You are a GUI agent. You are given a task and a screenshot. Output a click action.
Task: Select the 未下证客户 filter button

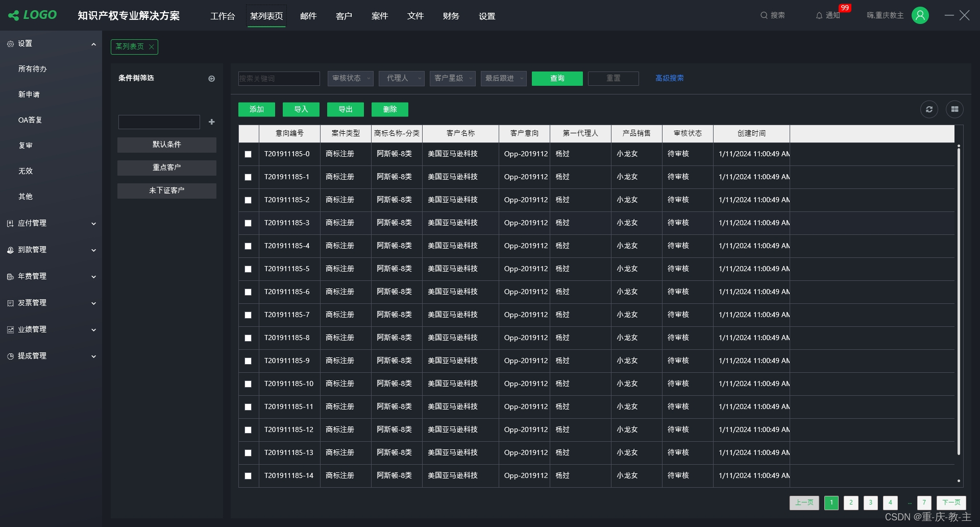(x=167, y=191)
